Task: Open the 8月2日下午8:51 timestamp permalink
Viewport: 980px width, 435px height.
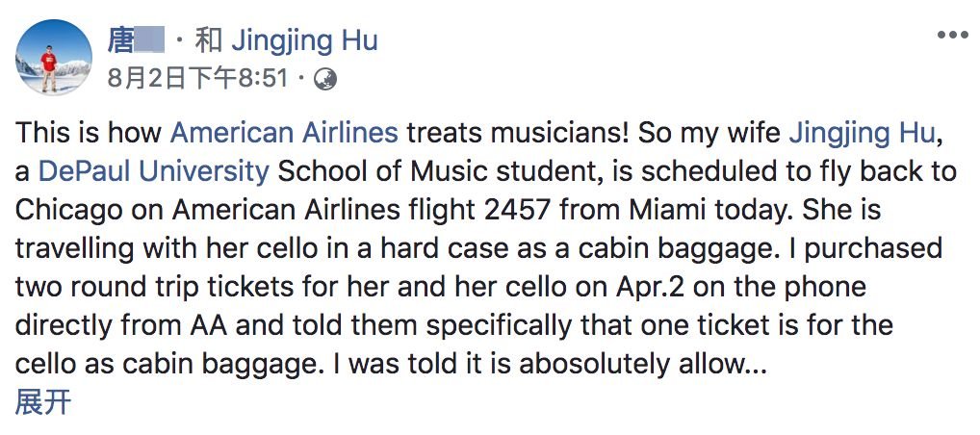Action: point(197,78)
